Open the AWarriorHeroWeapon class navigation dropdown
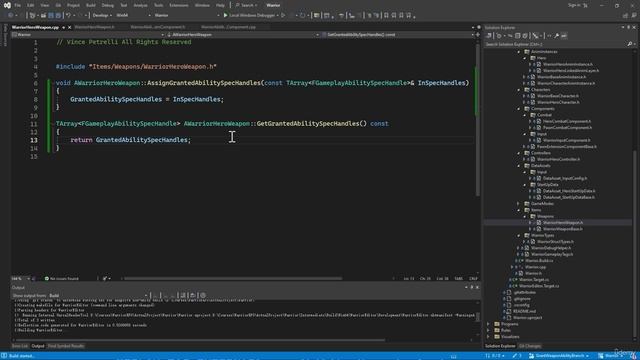 click(x=242, y=35)
